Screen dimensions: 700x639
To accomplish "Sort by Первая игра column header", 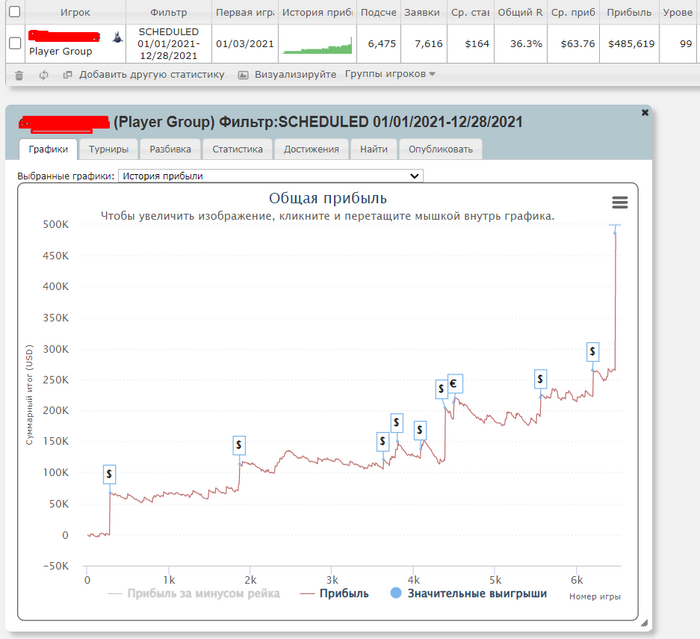I will 245,13.
